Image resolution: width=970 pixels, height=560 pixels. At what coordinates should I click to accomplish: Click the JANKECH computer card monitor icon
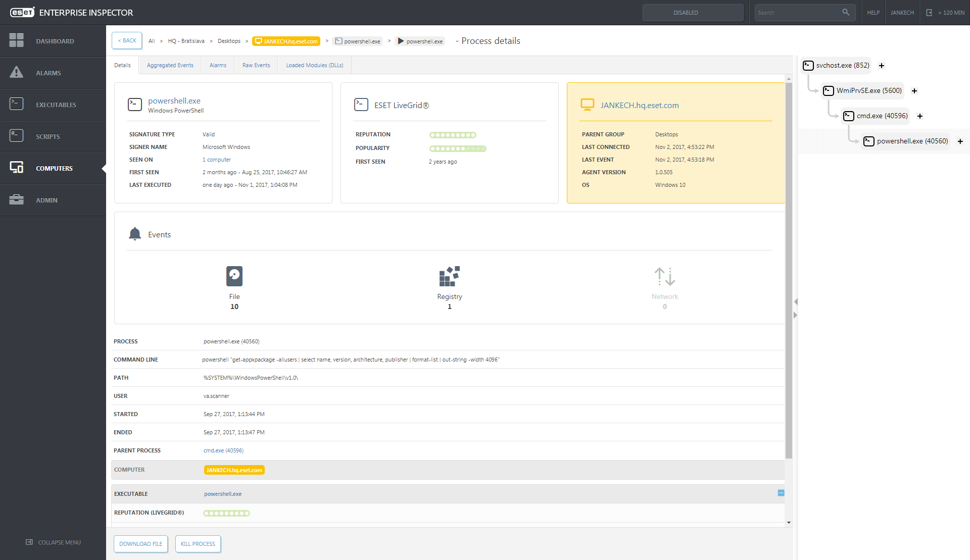pyautogui.click(x=588, y=105)
